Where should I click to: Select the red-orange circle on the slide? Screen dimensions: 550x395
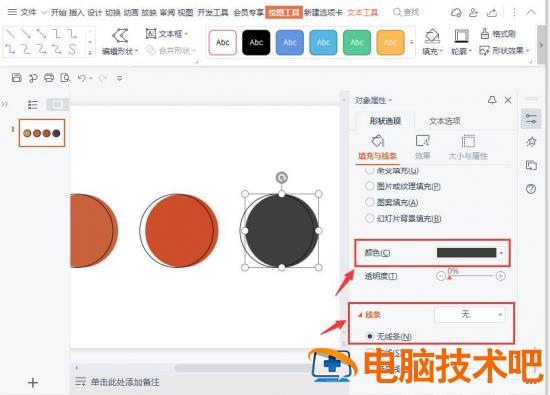pyautogui.click(x=181, y=230)
